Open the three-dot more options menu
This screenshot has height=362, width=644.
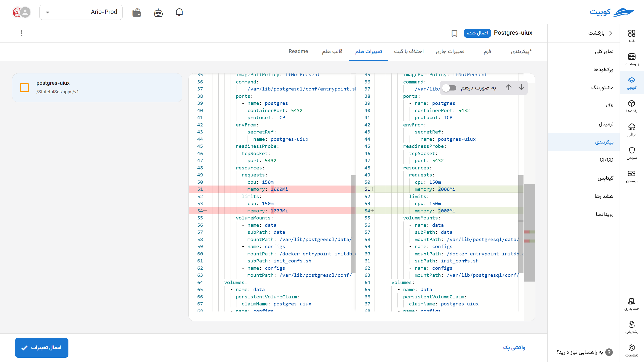22,33
